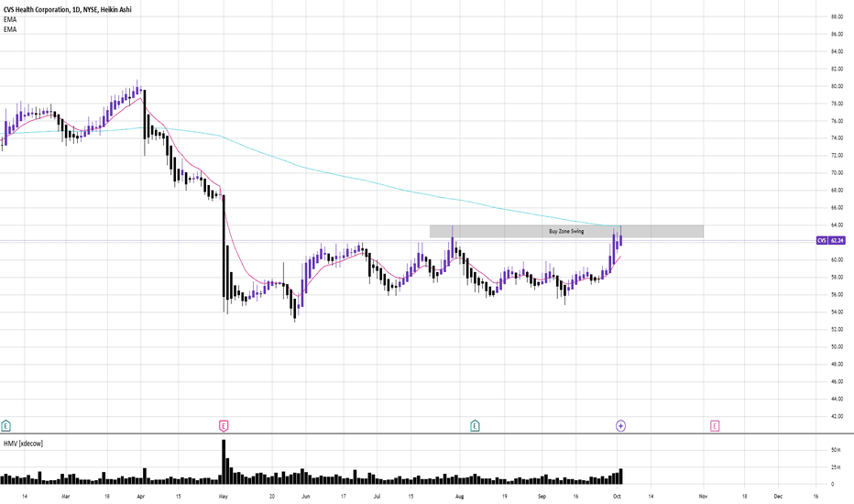Click the Oct date label

(617, 497)
